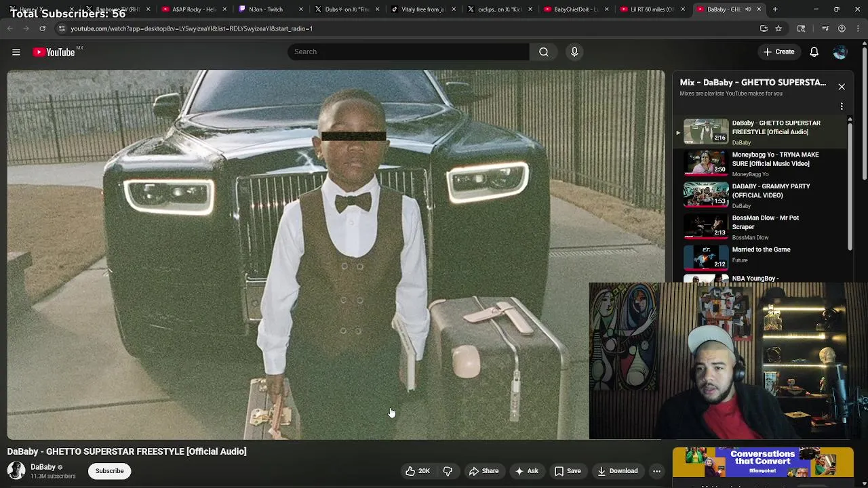
Task: Click the search magnifier button
Action: 544,52
